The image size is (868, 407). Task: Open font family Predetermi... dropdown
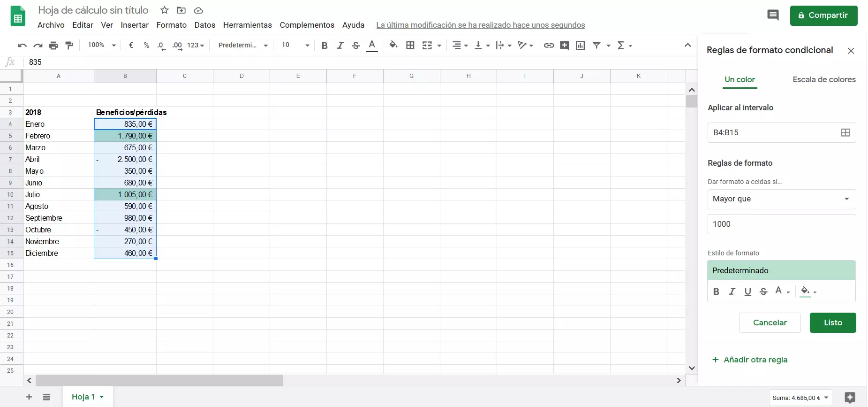point(243,46)
